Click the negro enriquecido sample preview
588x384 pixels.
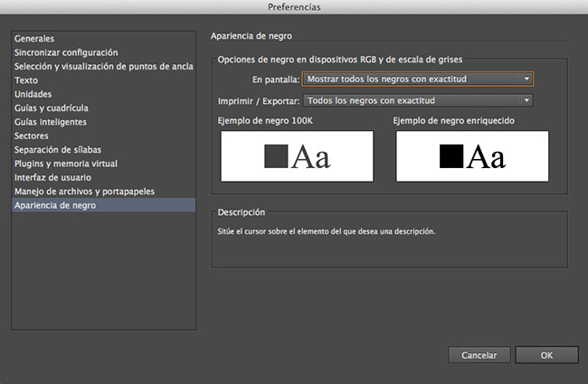pyautogui.click(x=472, y=156)
